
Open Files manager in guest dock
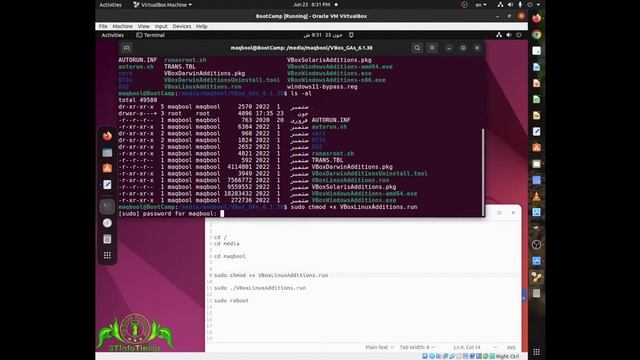tap(107, 152)
